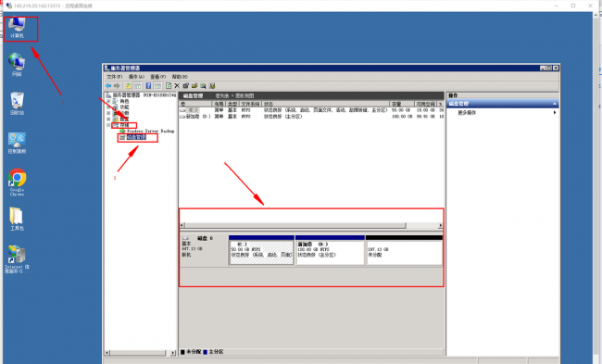Click console tree scrollbar left arrow
This screenshot has width=602, height=364.
point(107,353)
